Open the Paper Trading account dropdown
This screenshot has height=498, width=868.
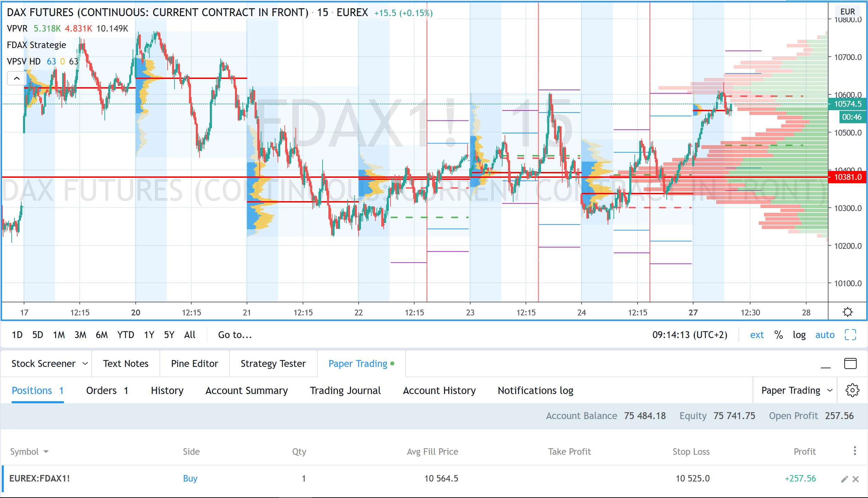[x=797, y=391]
